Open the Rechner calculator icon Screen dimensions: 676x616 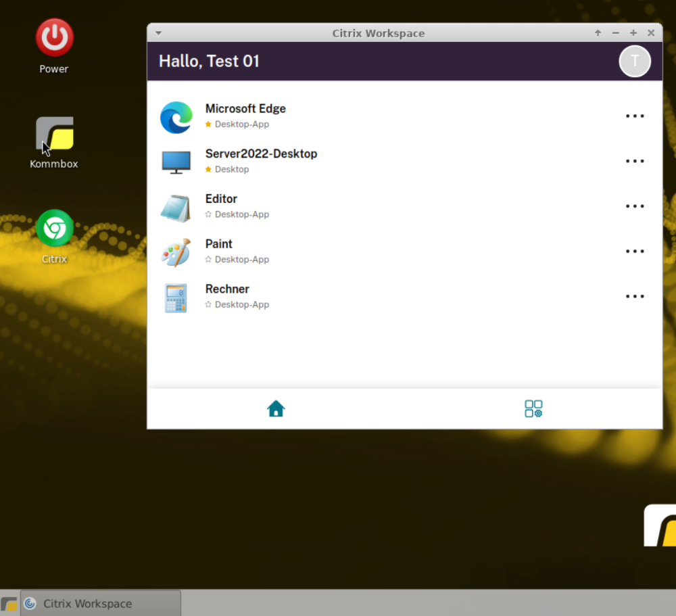tap(176, 298)
